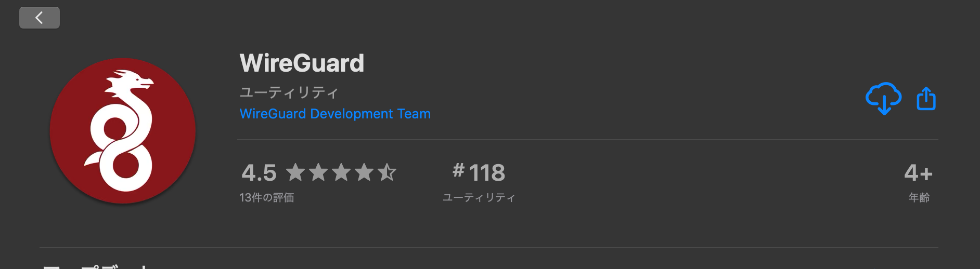Open the WireGuard Development Team link
The image size is (980, 269).
coord(335,114)
